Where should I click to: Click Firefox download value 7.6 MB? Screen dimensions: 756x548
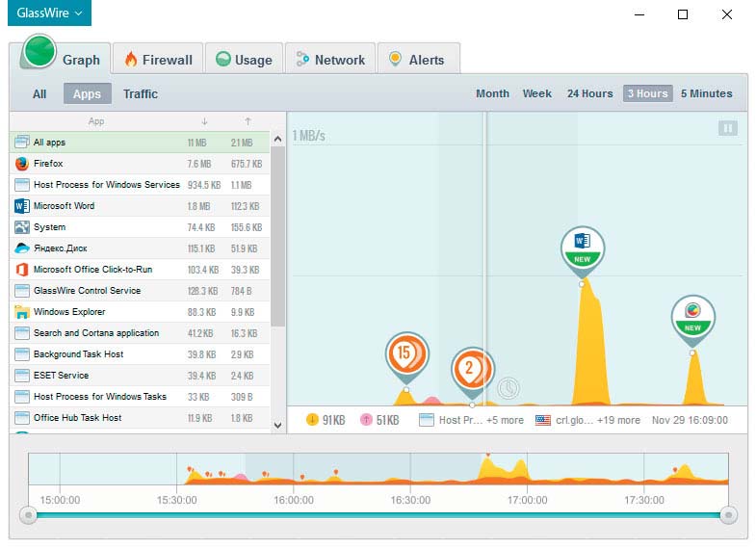point(199,164)
